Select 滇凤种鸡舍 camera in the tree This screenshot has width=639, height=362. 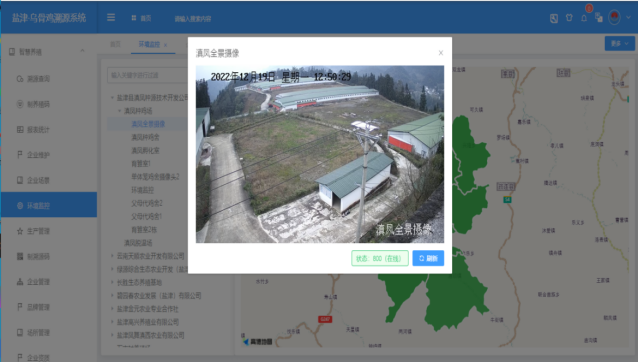[145, 137]
